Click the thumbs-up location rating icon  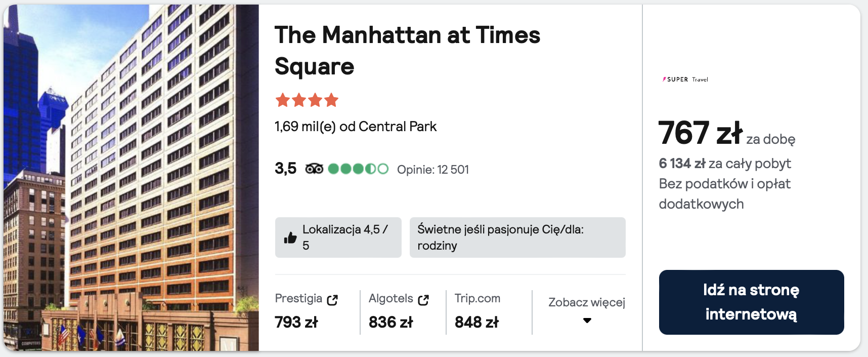point(290,237)
